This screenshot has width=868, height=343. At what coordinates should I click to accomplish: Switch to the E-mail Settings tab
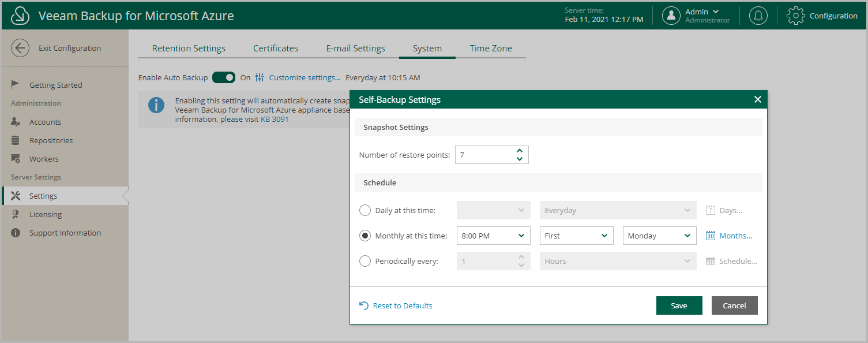pos(355,49)
